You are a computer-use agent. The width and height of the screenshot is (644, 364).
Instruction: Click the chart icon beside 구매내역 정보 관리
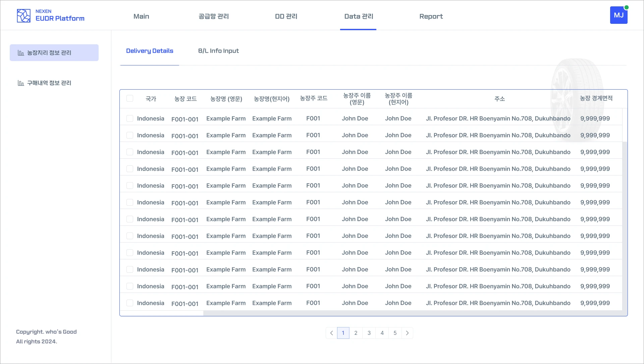[21, 83]
